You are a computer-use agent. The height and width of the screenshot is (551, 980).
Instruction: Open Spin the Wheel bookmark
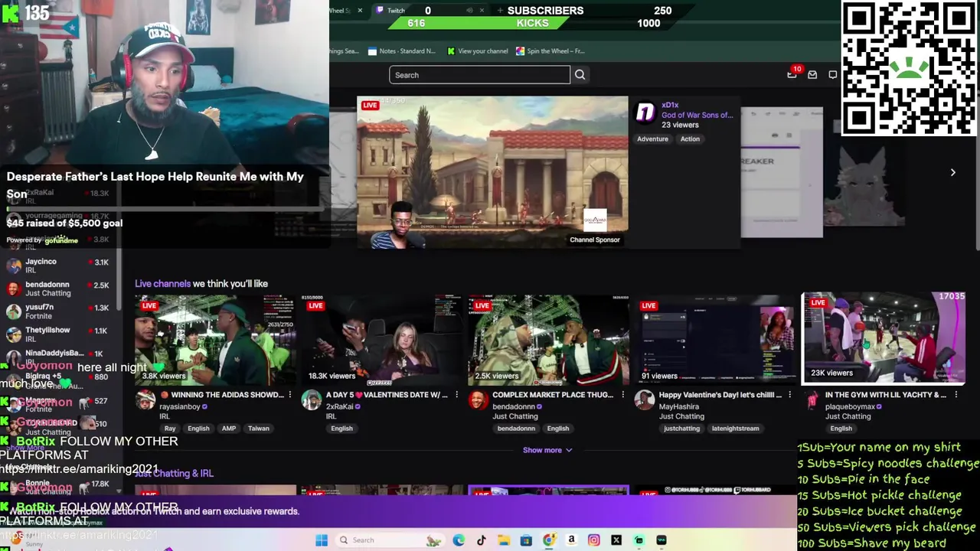point(550,51)
